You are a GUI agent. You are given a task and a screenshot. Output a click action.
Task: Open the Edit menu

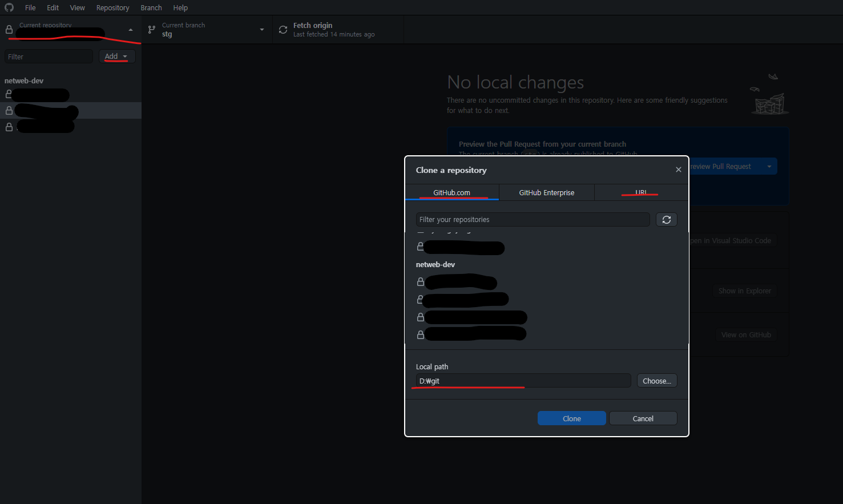click(53, 7)
